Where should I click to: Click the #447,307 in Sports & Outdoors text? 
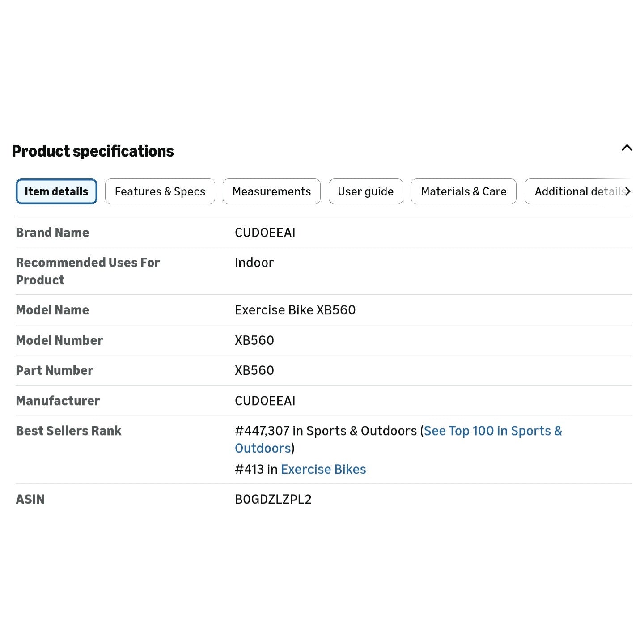(326, 431)
